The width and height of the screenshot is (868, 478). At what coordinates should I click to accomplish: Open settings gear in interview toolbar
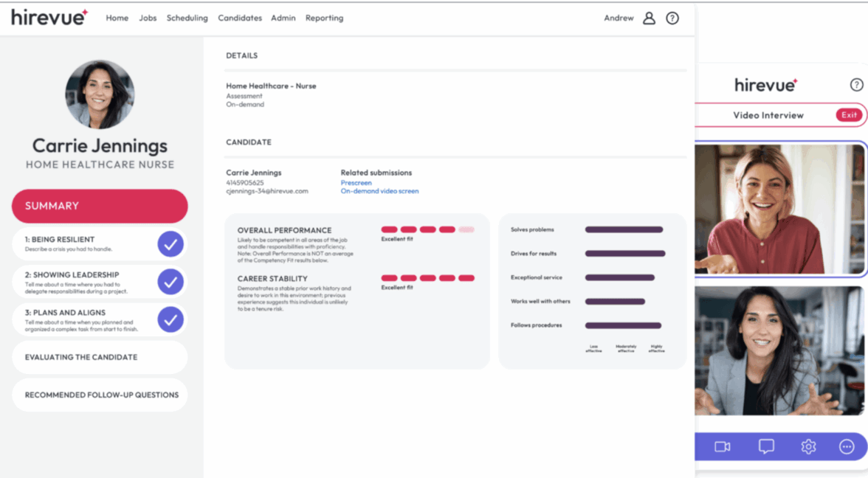[808, 446]
